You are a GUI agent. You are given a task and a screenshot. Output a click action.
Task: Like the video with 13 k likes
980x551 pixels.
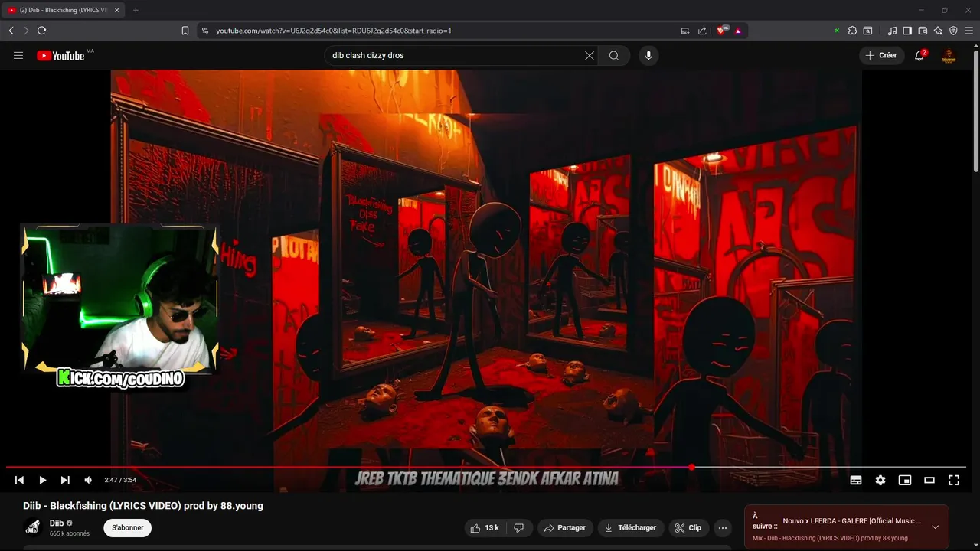pos(485,527)
